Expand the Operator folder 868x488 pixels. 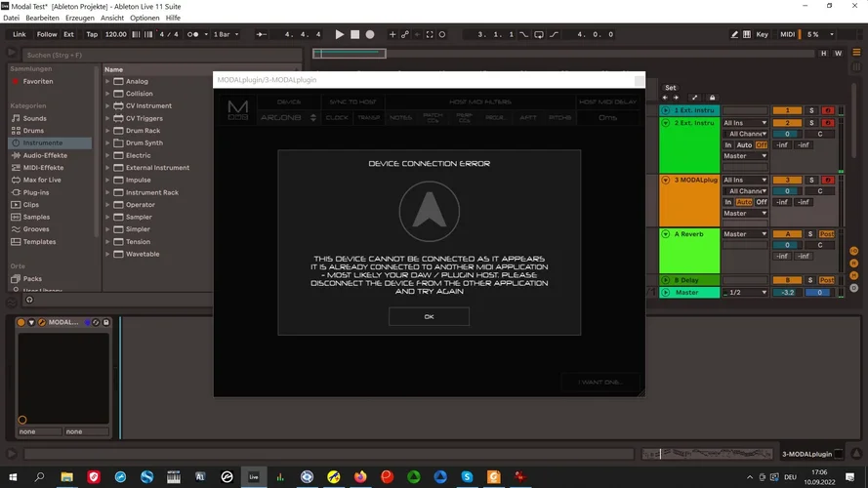coord(107,205)
